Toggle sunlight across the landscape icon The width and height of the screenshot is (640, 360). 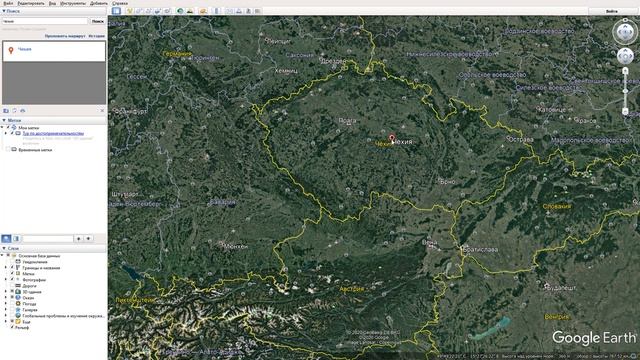click(190, 11)
